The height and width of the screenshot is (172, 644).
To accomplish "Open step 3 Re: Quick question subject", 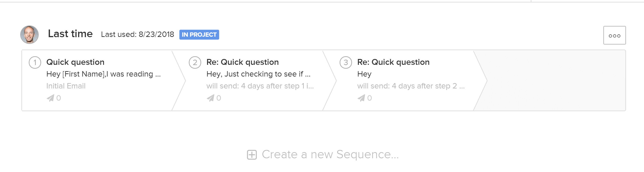I will [x=393, y=62].
